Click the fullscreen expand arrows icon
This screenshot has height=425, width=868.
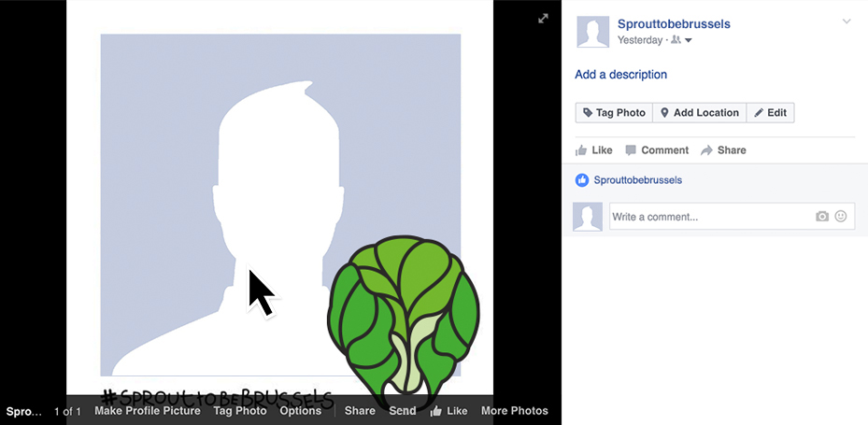(x=543, y=19)
